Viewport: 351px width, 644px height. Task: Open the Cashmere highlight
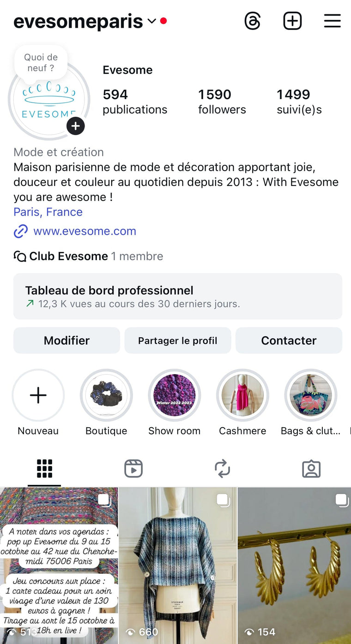point(242,395)
